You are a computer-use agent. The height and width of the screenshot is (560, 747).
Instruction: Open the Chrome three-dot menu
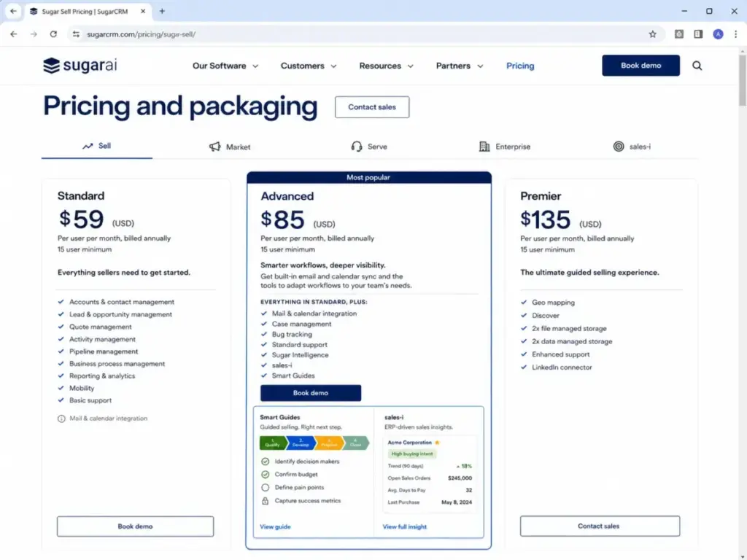tap(735, 34)
